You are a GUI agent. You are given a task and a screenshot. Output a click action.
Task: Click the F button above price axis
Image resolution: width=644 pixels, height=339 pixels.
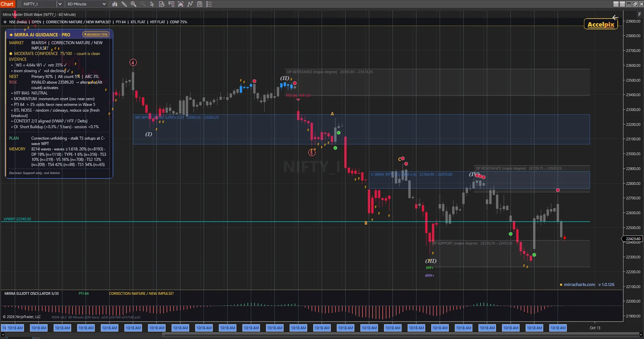pyautogui.click(x=640, y=14)
